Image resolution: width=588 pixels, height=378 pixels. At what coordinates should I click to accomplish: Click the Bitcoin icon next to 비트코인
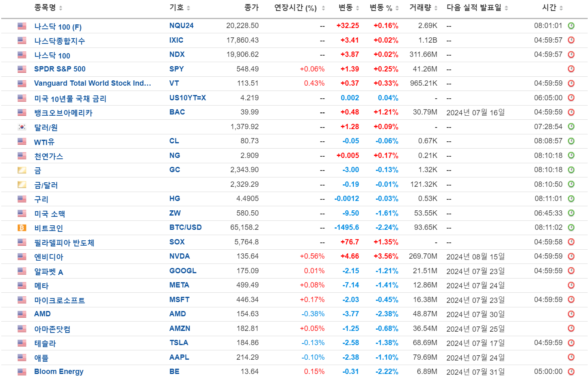[22, 228]
